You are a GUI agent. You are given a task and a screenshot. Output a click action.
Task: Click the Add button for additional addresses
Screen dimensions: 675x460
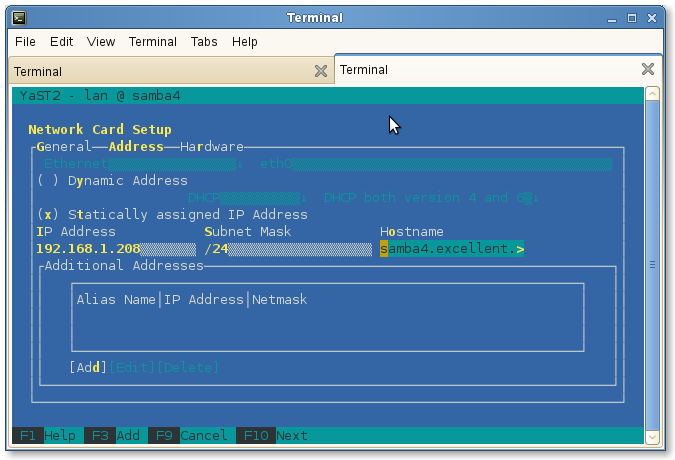(88, 367)
